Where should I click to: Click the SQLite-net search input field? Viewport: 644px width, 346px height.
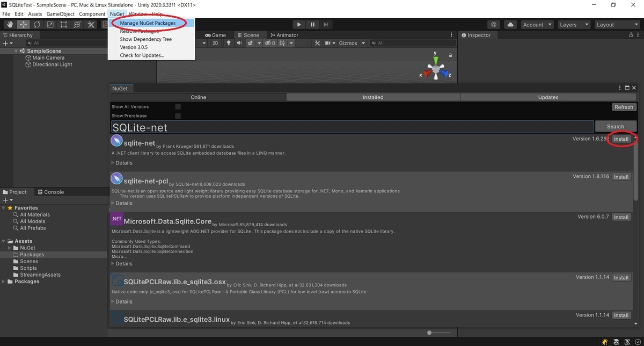tap(352, 126)
